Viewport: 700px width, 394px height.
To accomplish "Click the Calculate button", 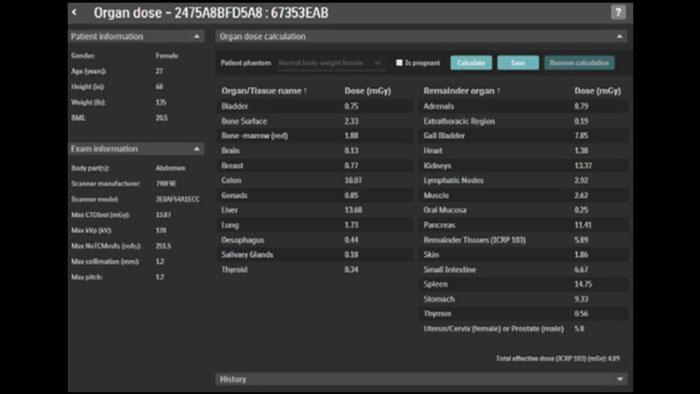I will pyautogui.click(x=471, y=63).
